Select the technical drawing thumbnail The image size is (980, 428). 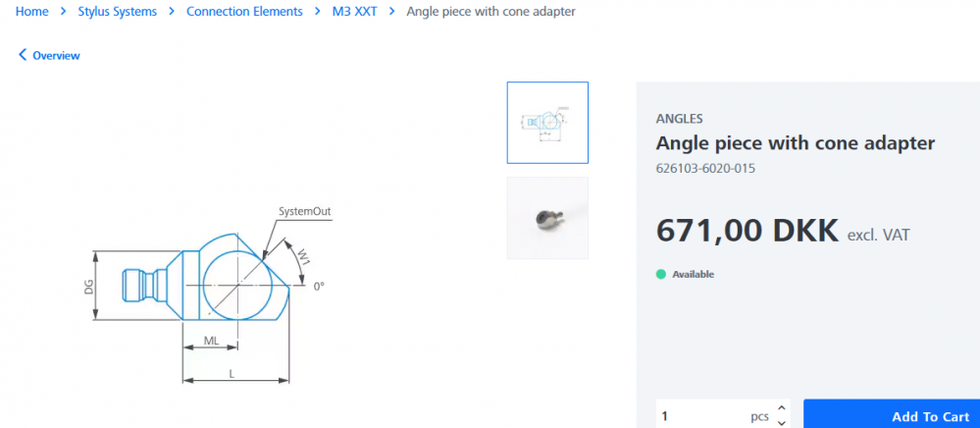click(547, 123)
